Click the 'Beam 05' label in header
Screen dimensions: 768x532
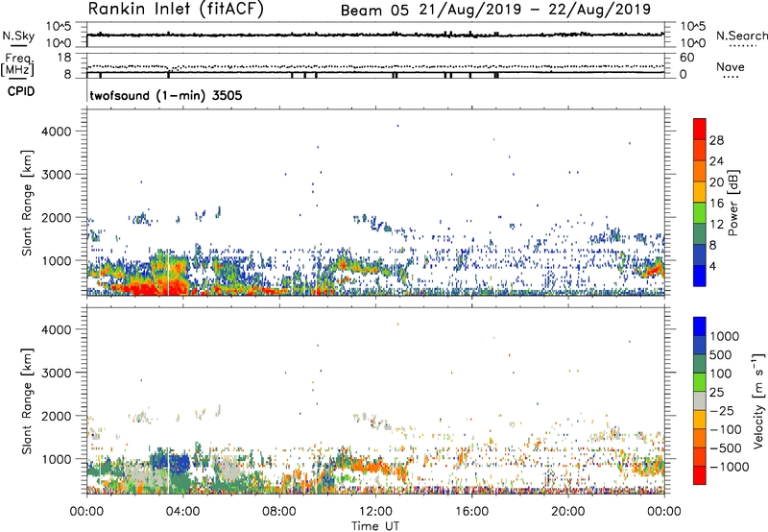[x=374, y=11]
